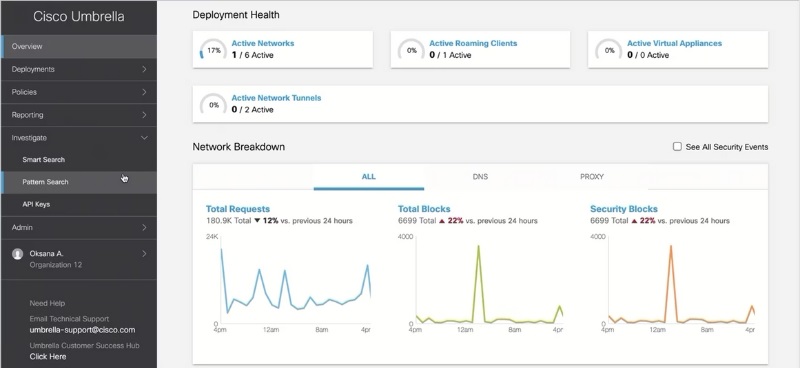Image resolution: width=800 pixels, height=368 pixels.
Task: Click the Active Network Tunnels 0% gauge
Action: pos(213,105)
